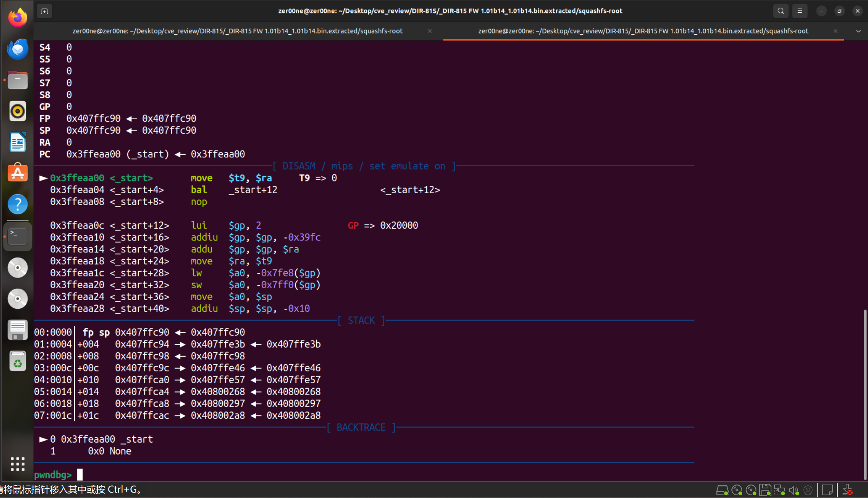Click the BACKTRACE section header
Viewport: 868px width, 498px height.
point(361,428)
